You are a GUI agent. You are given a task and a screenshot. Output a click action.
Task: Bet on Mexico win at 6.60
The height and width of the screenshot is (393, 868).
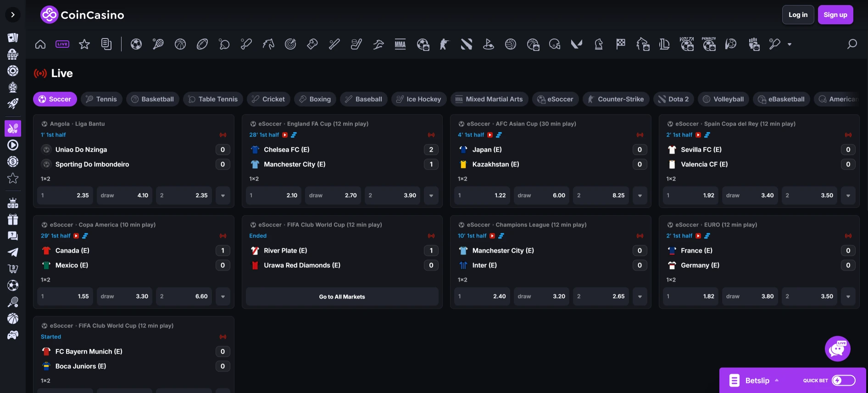pos(184,296)
